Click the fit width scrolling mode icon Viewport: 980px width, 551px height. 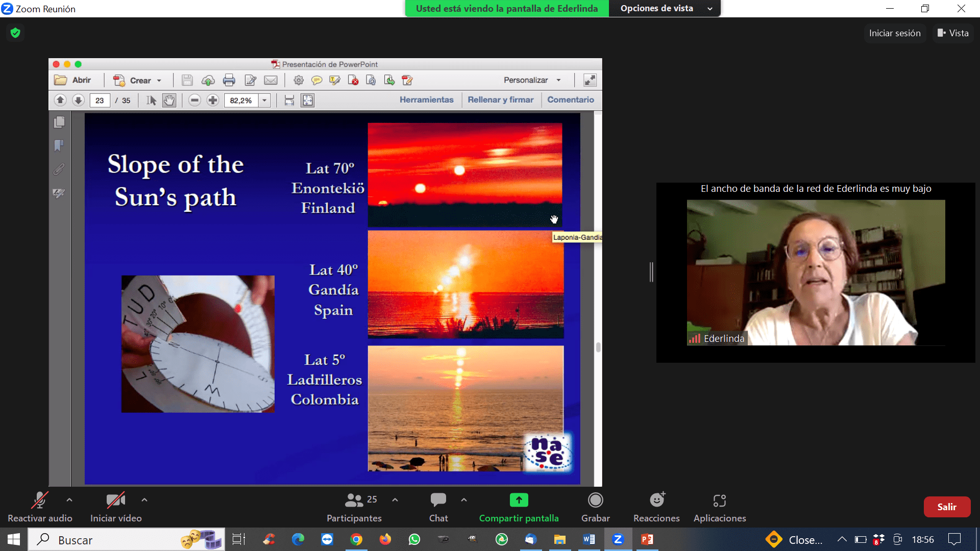tap(289, 101)
